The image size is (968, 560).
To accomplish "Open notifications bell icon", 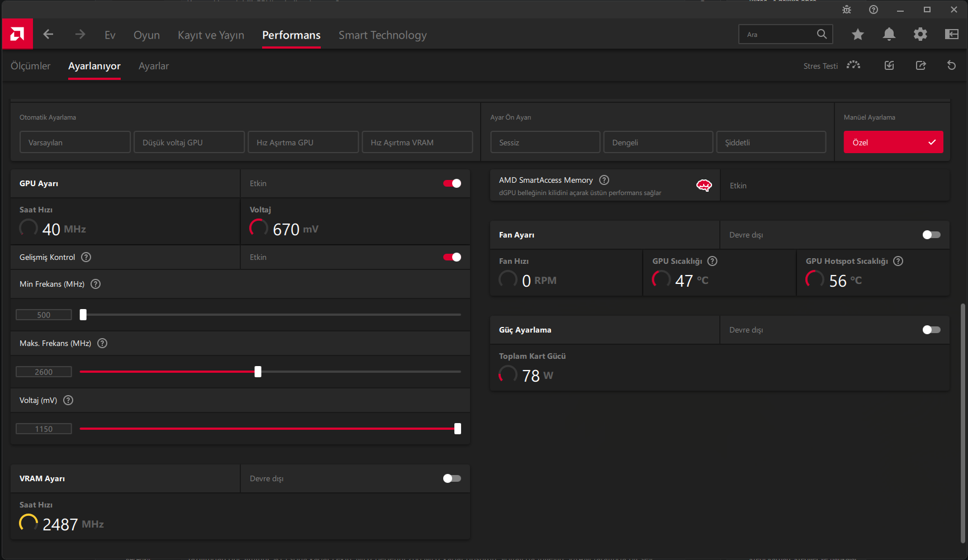I will click(x=889, y=35).
